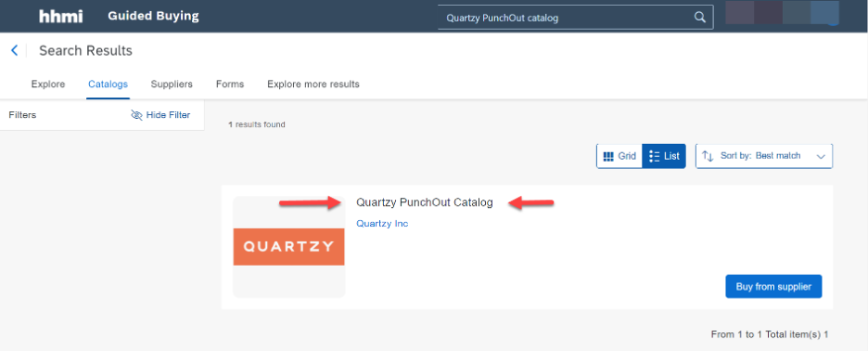Viewport: 868px width, 351px height.
Task: Switch to List view
Action: [664, 156]
